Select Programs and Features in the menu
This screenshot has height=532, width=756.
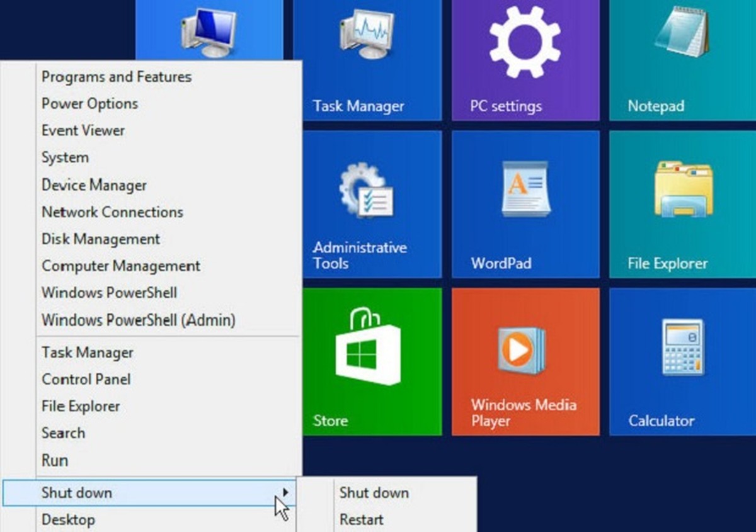pyautogui.click(x=117, y=77)
